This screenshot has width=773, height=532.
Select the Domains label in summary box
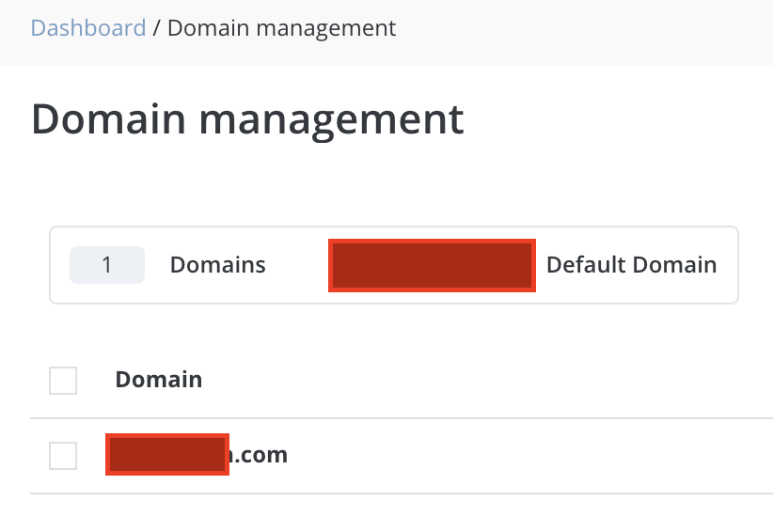(217, 265)
